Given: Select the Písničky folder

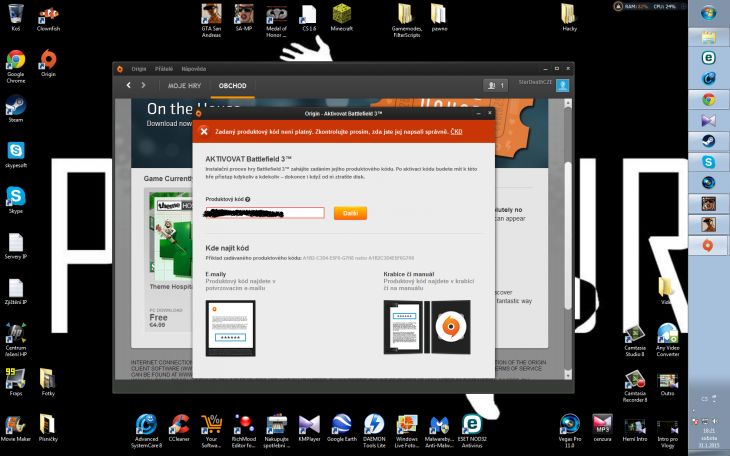Looking at the screenshot, I should (x=48, y=428).
